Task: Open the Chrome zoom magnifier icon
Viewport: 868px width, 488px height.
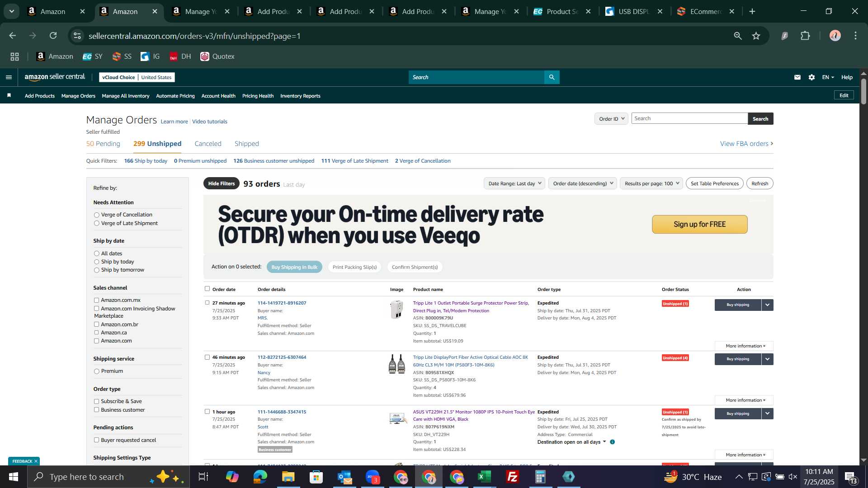Action: pos(737,36)
